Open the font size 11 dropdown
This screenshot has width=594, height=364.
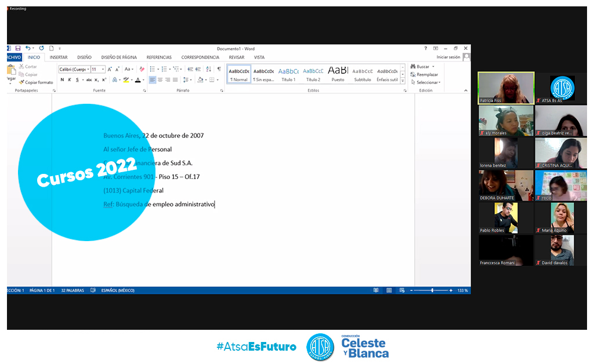[x=103, y=69]
